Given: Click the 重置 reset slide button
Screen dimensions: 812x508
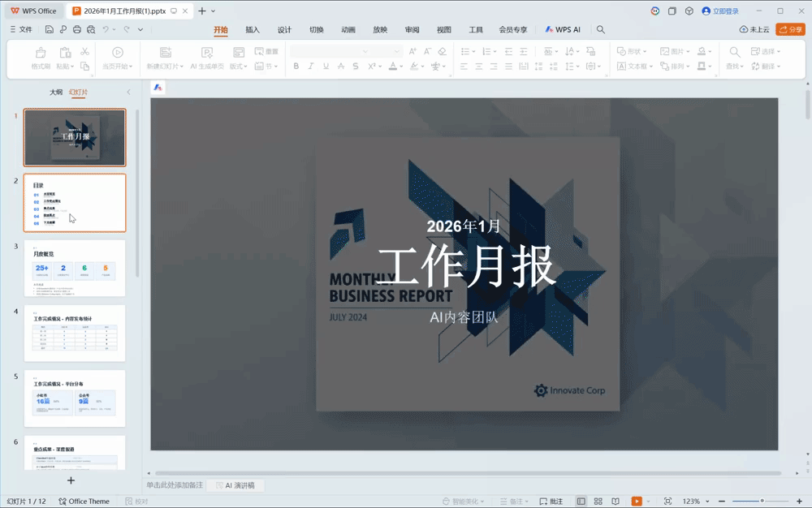Looking at the screenshot, I should click(266, 51).
